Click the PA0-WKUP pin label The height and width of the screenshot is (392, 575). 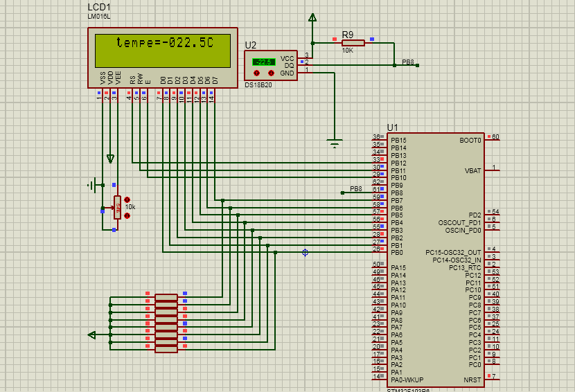(x=407, y=380)
